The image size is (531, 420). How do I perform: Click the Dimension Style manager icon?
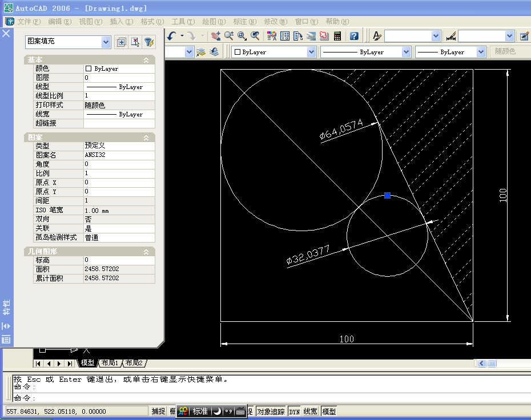451,35
